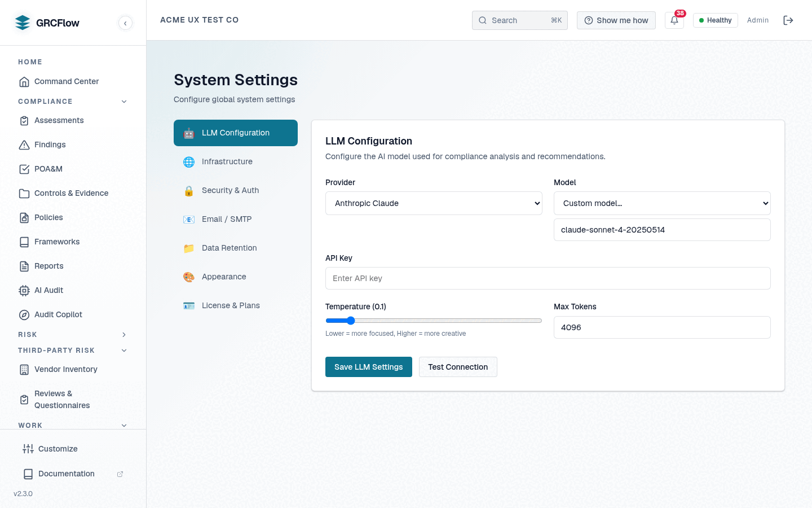
Task: Click the Data Retention folder icon
Action: pos(189,248)
